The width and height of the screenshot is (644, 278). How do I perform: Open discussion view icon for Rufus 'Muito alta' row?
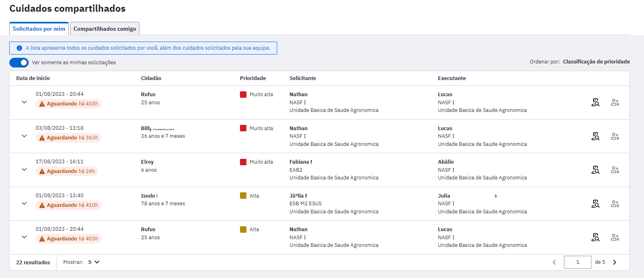pyautogui.click(x=595, y=103)
